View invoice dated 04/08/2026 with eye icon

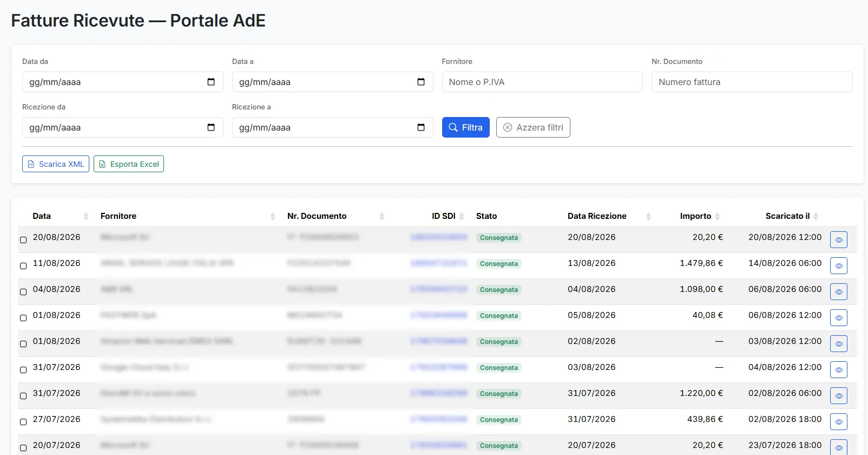(839, 292)
